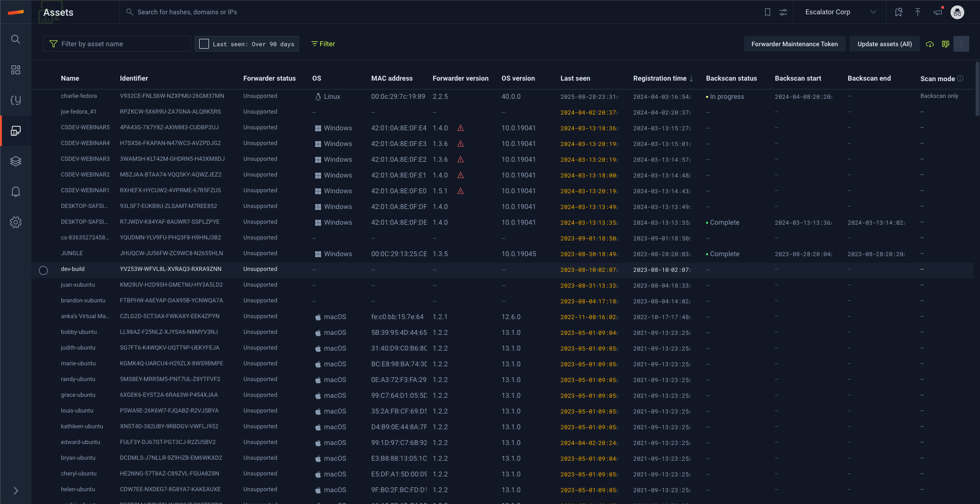The height and width of the screenshot is (504, 980).
Task: Open the YARA rules sidebar icon
Action: pos(16,100)
